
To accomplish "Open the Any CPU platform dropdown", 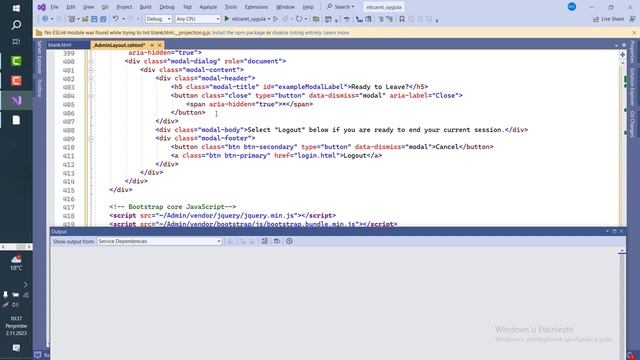I will (198, 19).
